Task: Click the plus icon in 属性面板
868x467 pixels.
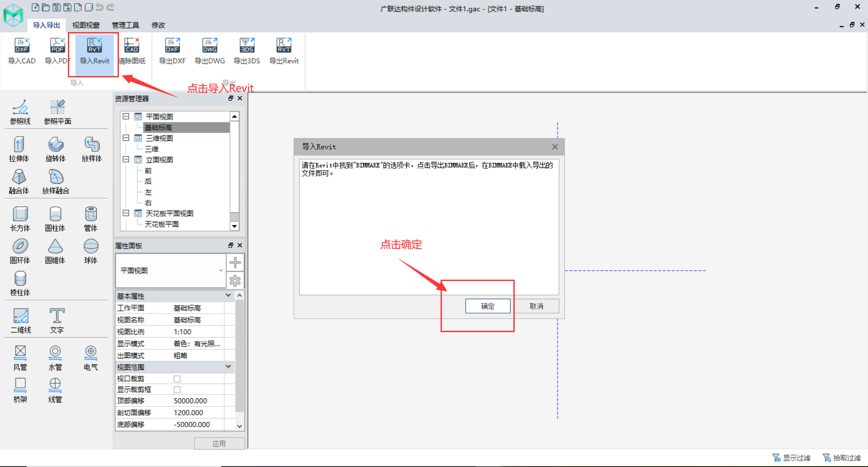Action: click(235, 262)
